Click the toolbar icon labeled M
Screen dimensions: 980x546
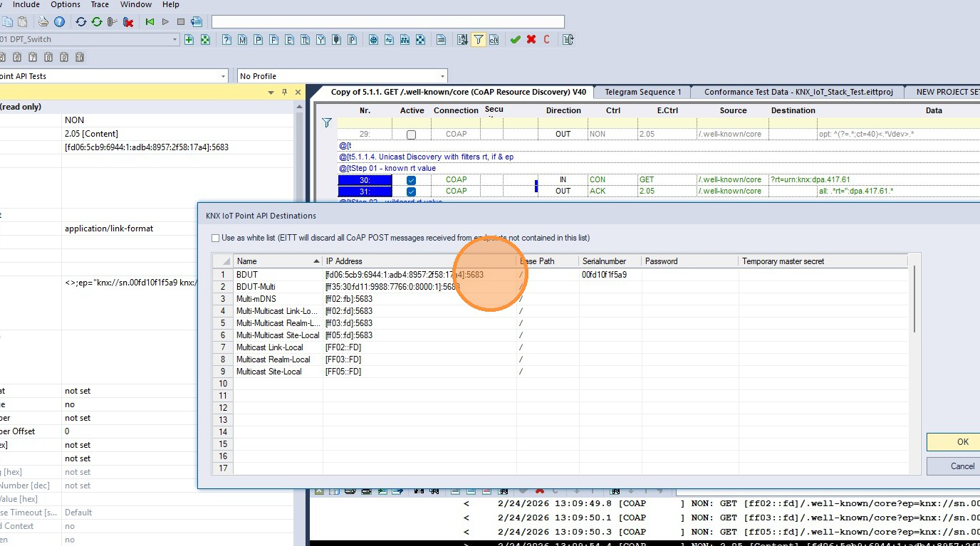pos(242,40)
